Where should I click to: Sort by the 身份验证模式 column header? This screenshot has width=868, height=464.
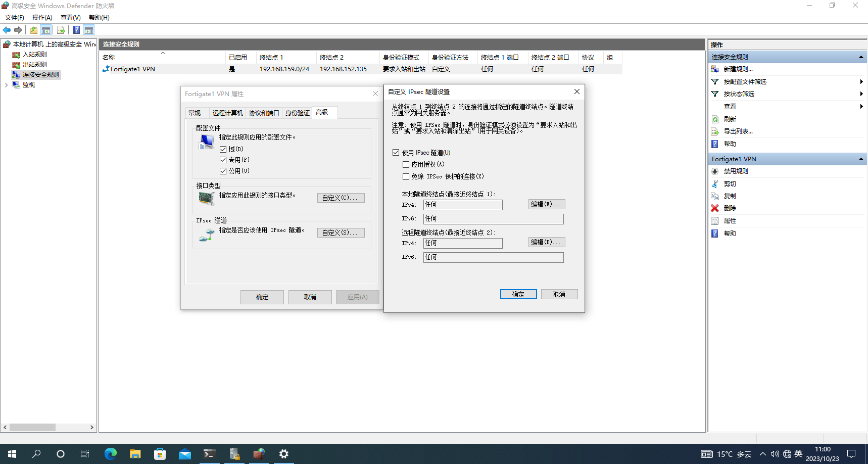404,58
